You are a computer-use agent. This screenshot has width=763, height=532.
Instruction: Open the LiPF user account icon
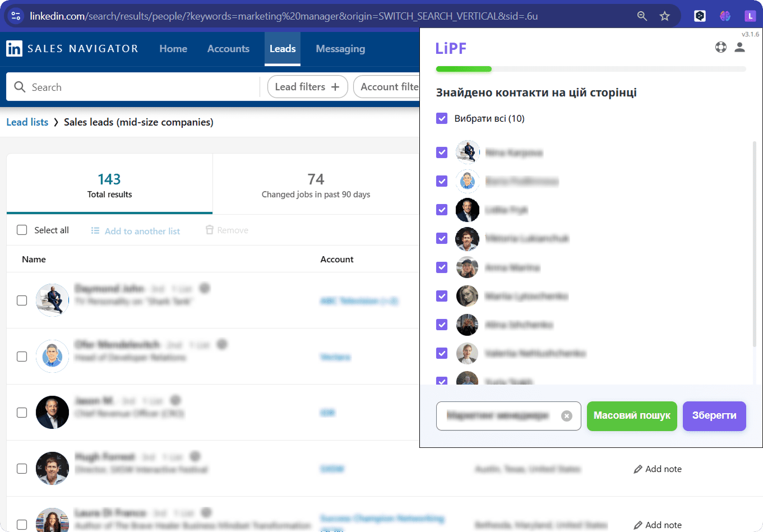(x=740, y=47)
